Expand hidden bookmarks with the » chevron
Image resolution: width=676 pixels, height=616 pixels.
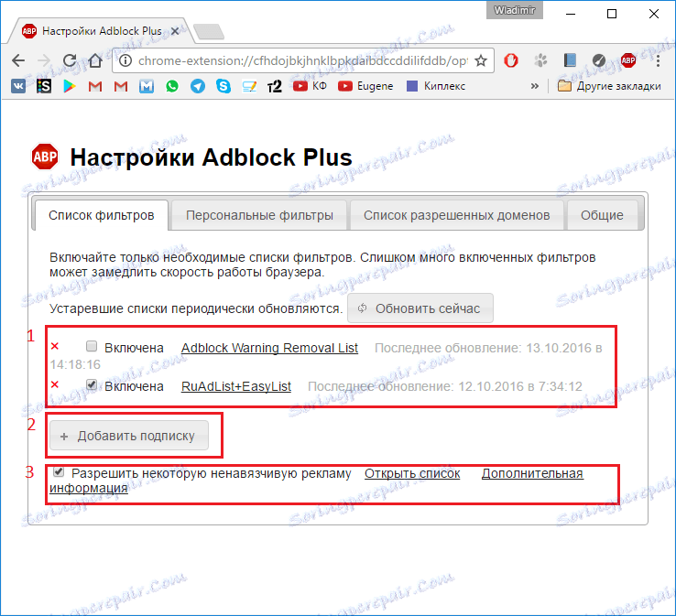coord(535,86)
